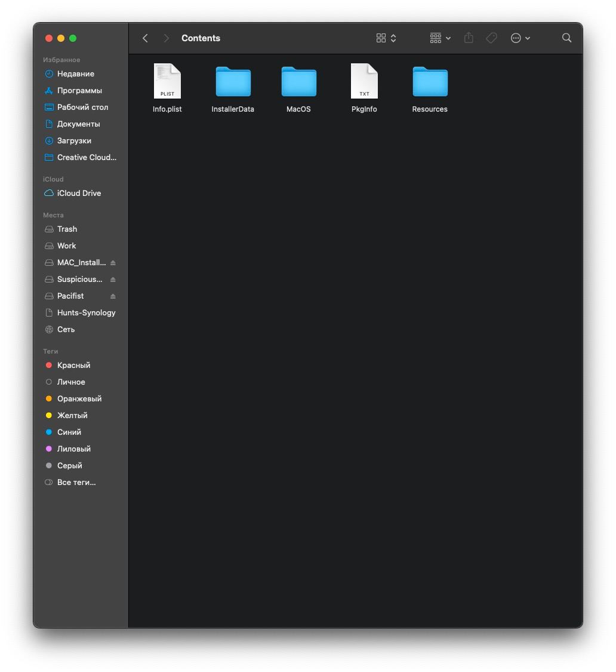
Task: Open Недавние in the sidebar
Action: [81, 73]
